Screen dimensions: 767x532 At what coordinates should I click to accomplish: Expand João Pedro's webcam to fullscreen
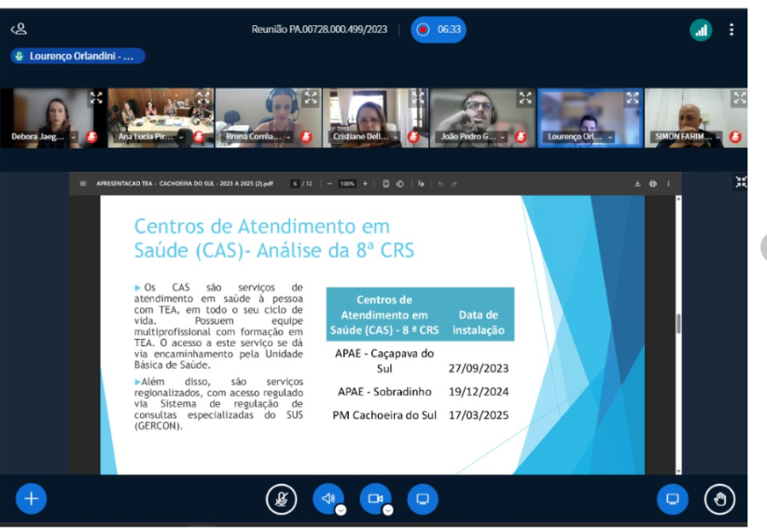(x=525, y=97)
